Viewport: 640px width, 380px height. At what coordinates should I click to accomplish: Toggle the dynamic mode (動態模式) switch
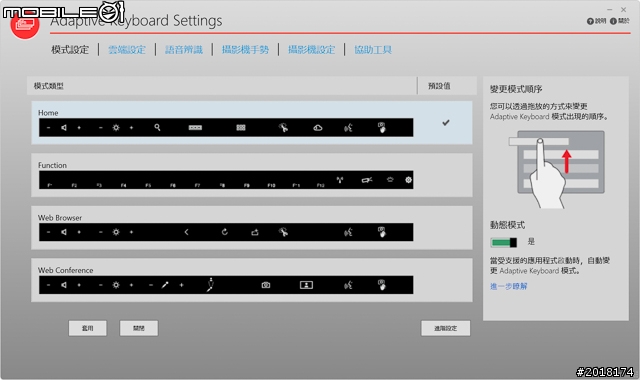click(504, 242)
